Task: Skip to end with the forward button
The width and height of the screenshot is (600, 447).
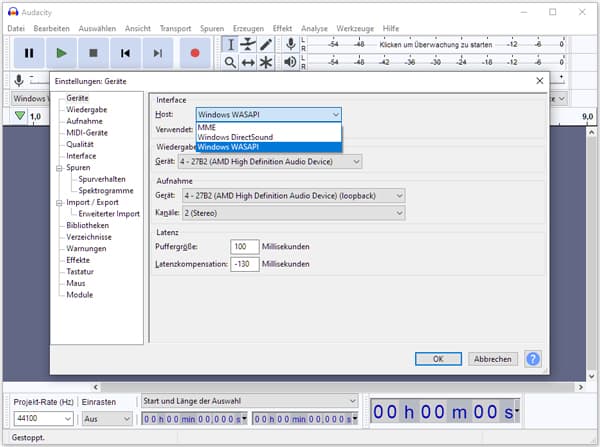Action: click(158, 53)
